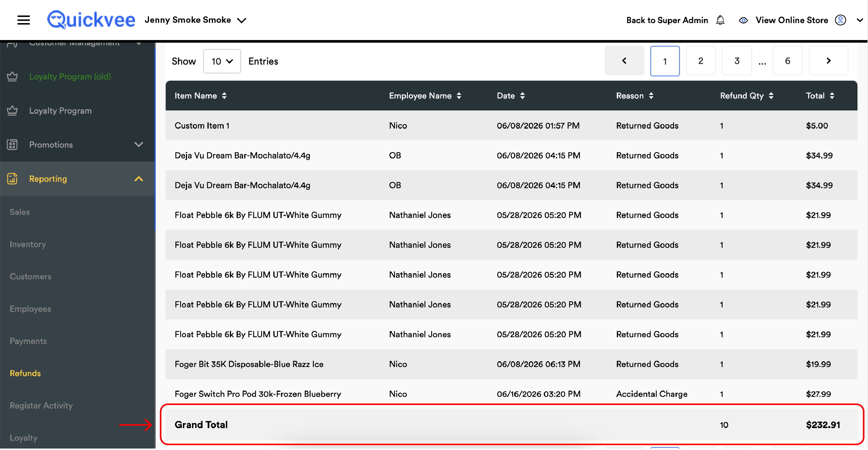Viewport: 868px width, 450px height.
Task: Click the Promotions sidebar icon
Action: point(12,145)
